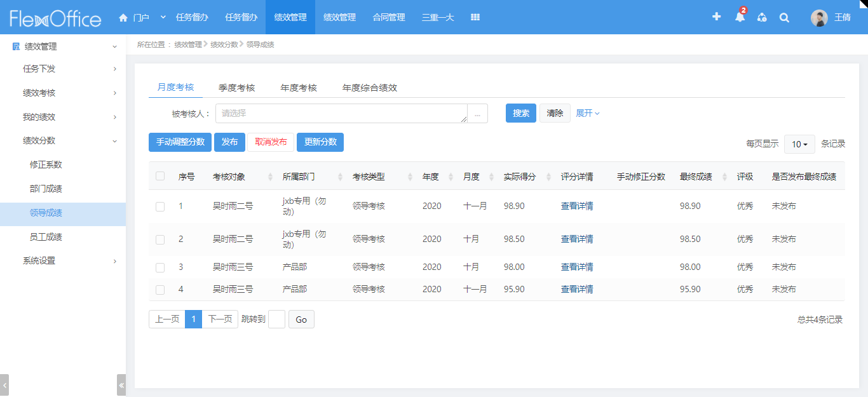Image resolution: width=868 pixels, height=397 pixels.
Task: Click the blue 搜索 button
Action: tap(520, 113)
